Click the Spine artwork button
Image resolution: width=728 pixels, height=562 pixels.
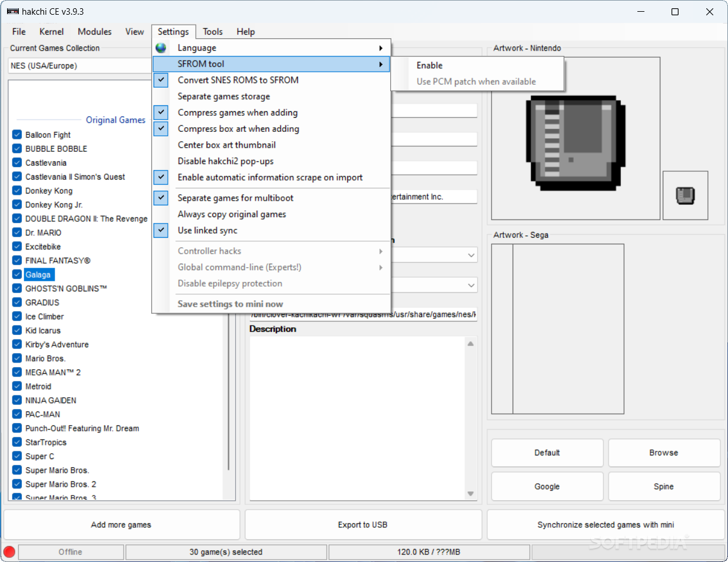pyautogui.click(x=664, y=487)
